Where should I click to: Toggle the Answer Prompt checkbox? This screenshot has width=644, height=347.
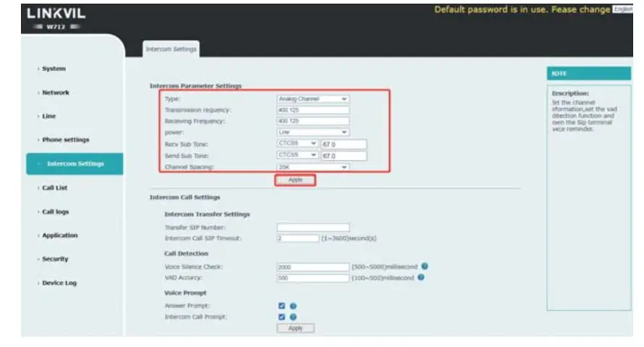coord(281,306)
